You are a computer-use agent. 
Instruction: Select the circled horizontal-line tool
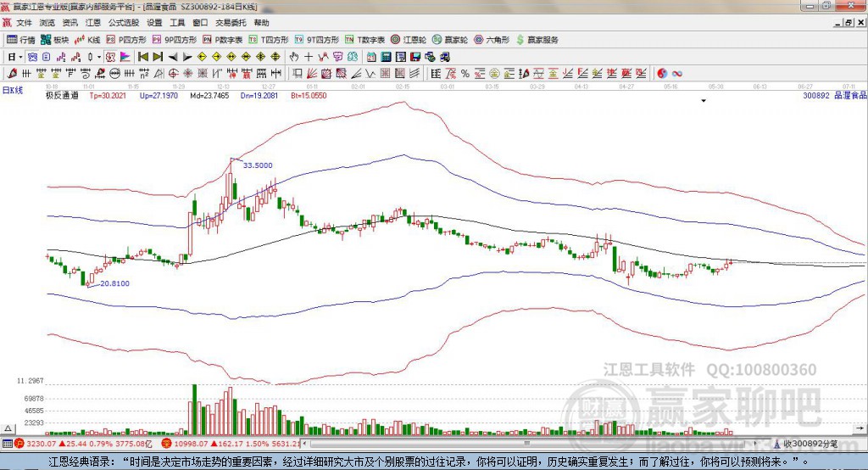[115, 73]
